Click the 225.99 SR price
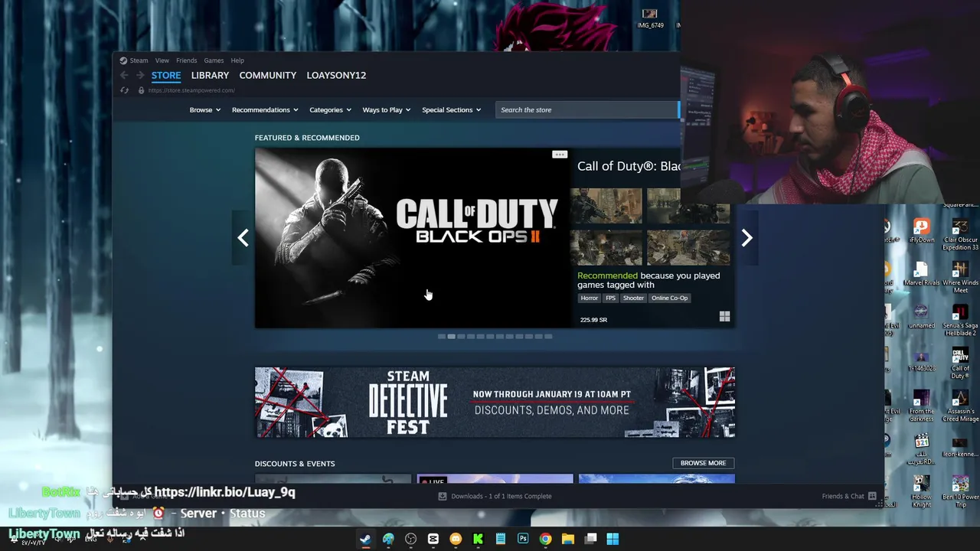 tap(593, 320)
